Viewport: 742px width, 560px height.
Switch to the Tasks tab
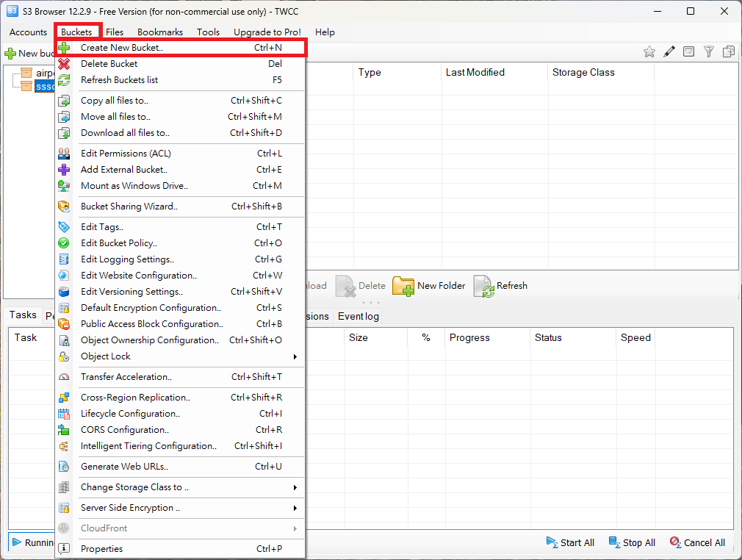[x=23, y=315]
